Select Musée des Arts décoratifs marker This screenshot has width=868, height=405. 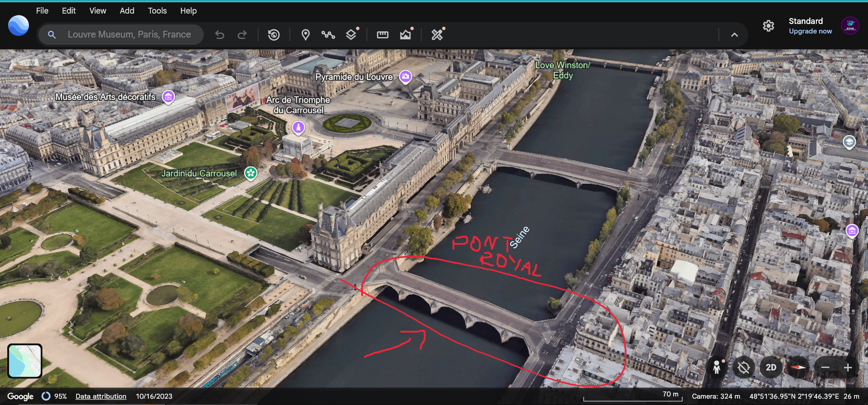[x=169, y=96]
